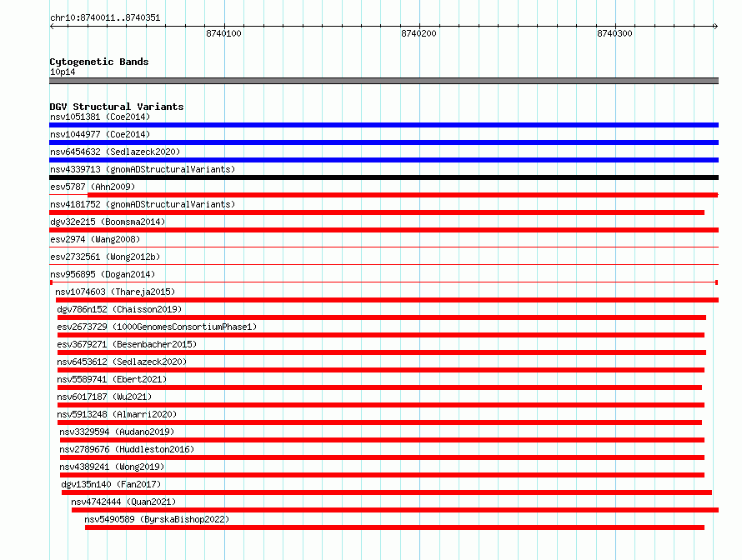Click the red bar under nsv5913248
Viewport: 742px width, 560px height.
379,422
